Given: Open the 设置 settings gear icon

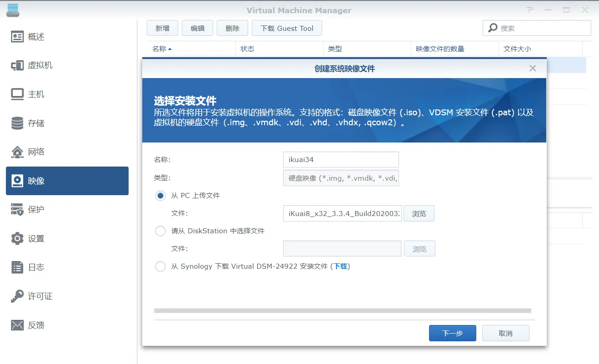Looking at the screenshot, I should click(x=17, y=238).
